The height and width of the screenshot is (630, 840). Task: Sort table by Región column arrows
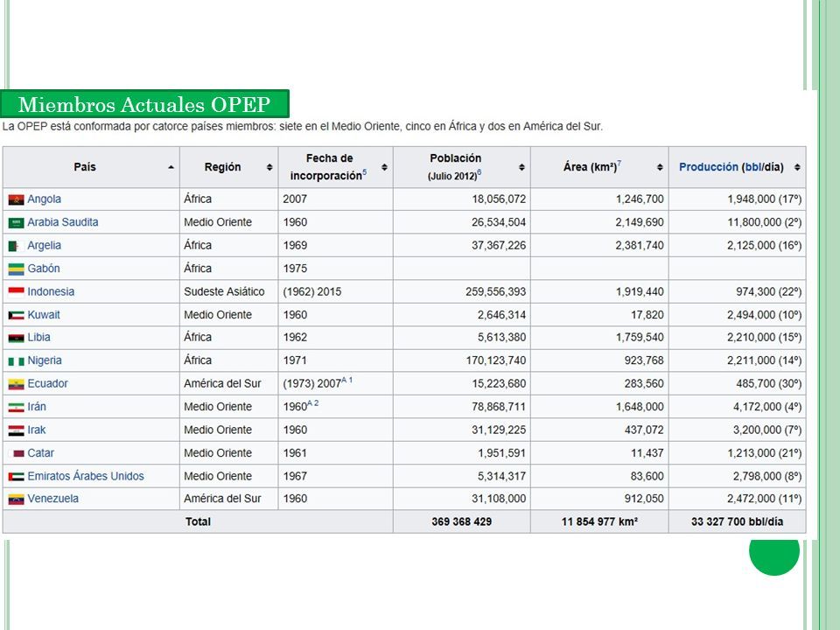click(269, 167)
